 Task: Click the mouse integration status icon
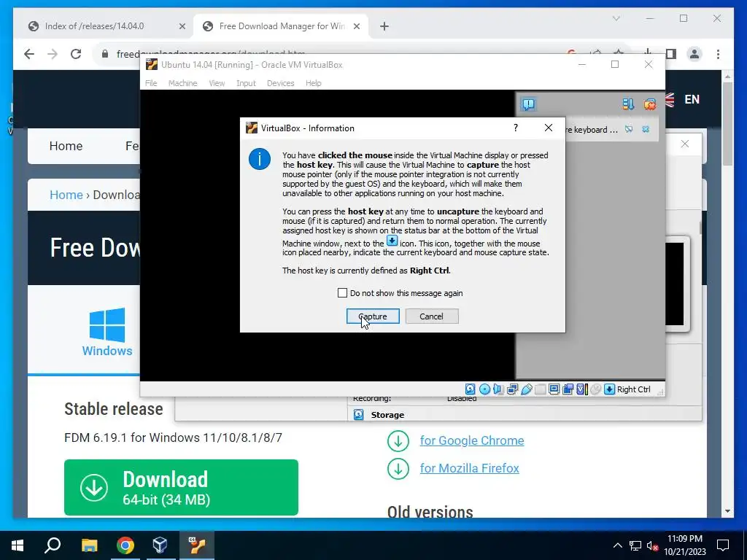pos(595,389)
